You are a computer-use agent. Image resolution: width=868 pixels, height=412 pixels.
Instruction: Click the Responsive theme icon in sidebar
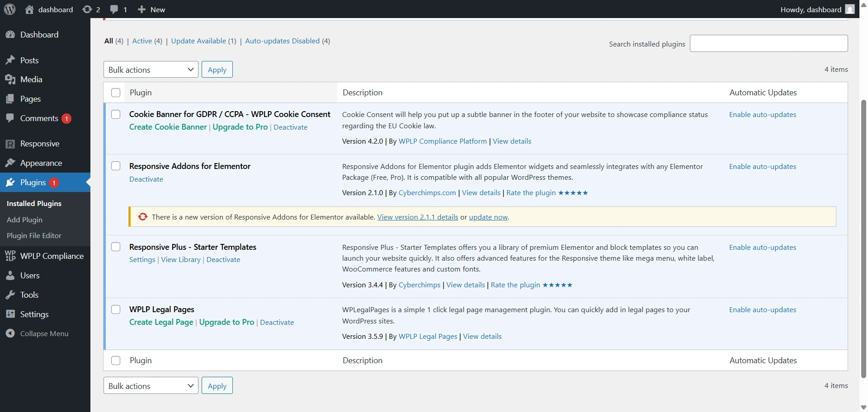[x=10, y=144]
